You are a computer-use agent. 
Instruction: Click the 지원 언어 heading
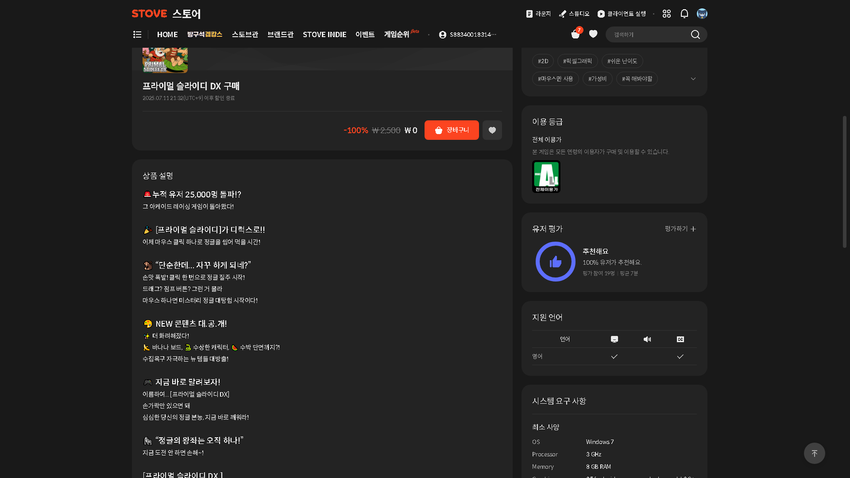point(548,317)
